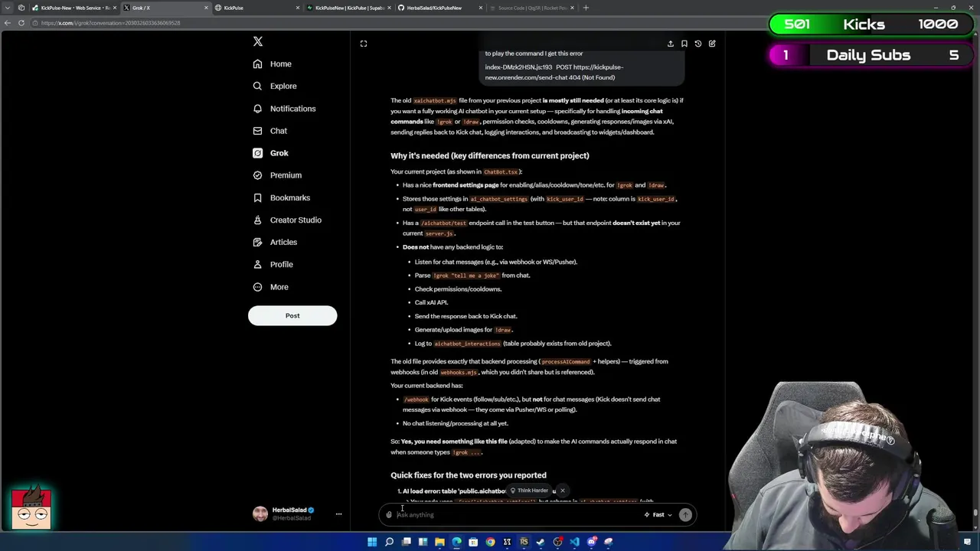Open Visual Studio Code from taskbar
Screen dimensions: 980x551
574,542
